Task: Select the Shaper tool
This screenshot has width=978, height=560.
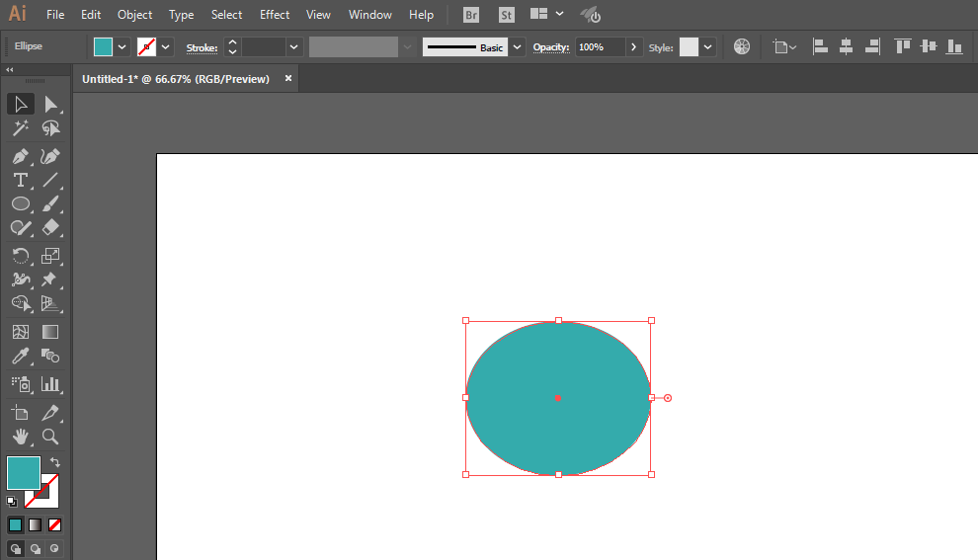Action: coord(21,227)
